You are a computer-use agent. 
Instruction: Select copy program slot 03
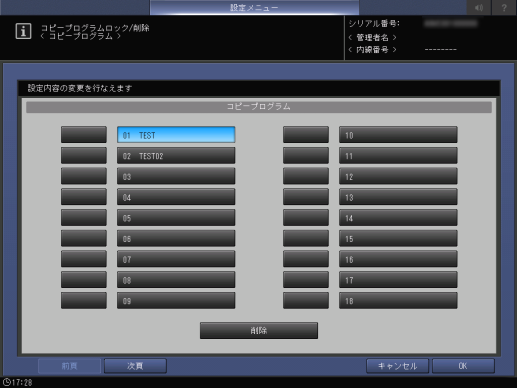pos(176,176)
